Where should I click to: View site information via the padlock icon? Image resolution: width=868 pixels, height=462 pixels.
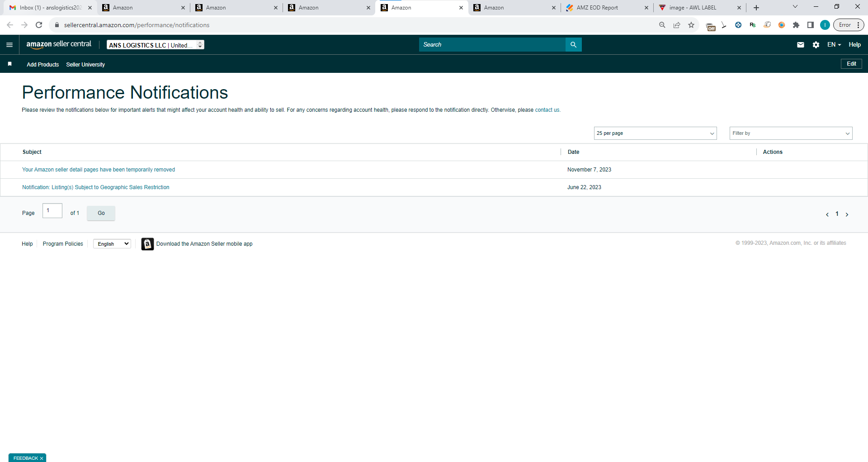(x=57, y=25)
